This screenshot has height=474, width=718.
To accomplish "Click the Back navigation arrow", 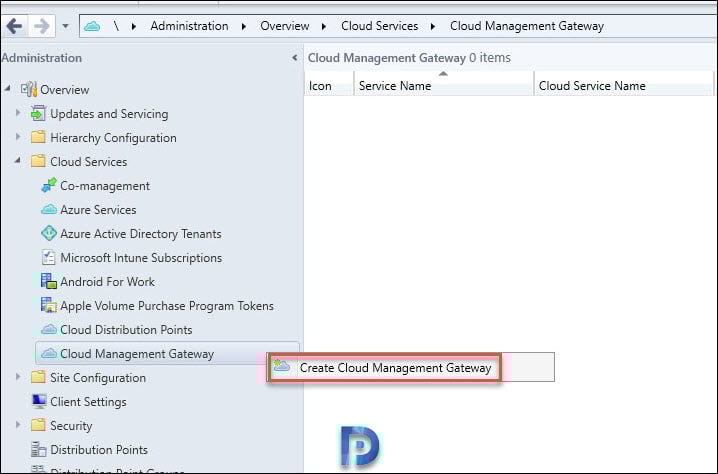I will click(x=15, y=26).
